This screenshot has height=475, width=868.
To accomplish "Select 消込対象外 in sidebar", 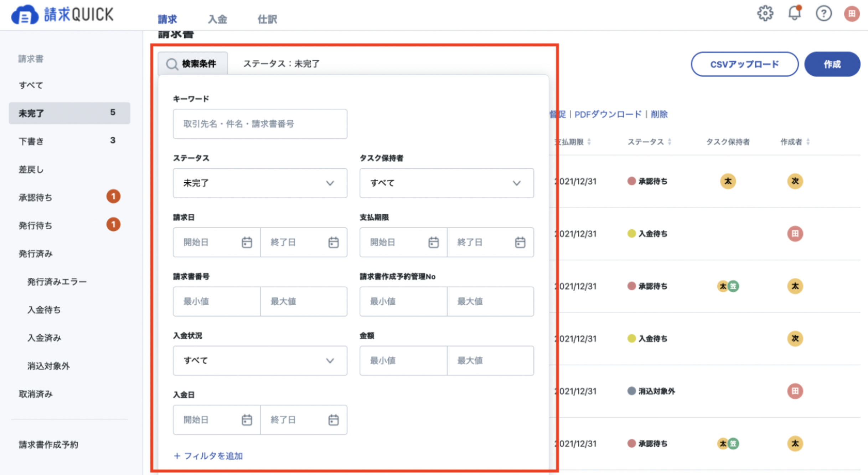I will (x=48, y=366).
